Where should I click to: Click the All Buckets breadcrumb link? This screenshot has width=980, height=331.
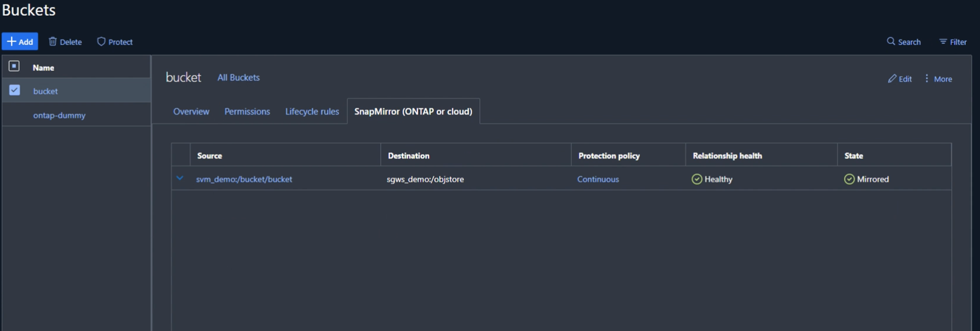239,76
